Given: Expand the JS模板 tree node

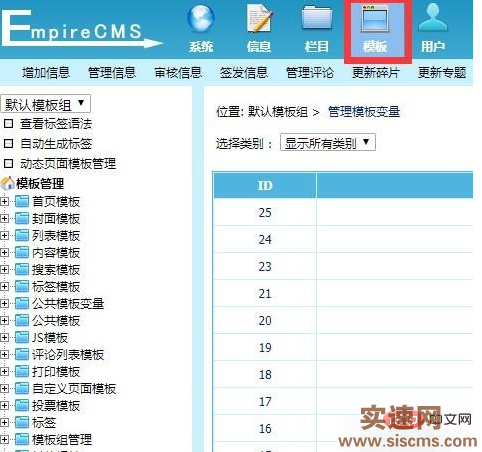Looking at the screenshot, I should 4,338.
